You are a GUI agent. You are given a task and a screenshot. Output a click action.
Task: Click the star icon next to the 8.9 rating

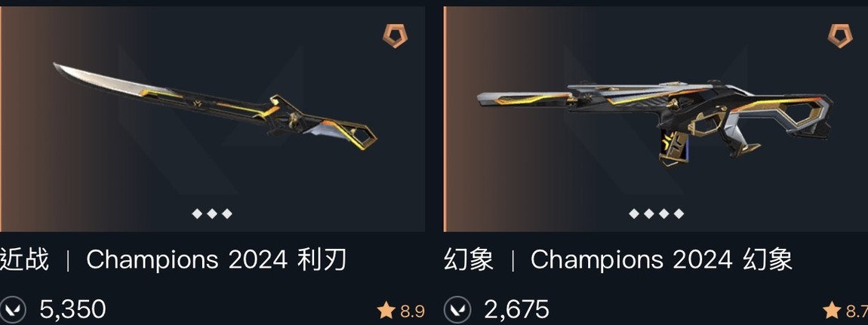click(x=386, y=311)
